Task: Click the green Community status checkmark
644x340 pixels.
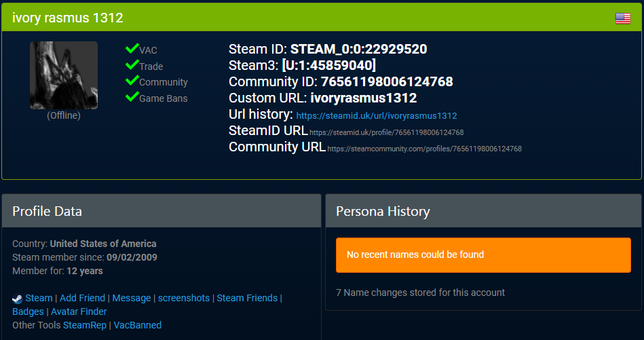Action: (132, 81)
